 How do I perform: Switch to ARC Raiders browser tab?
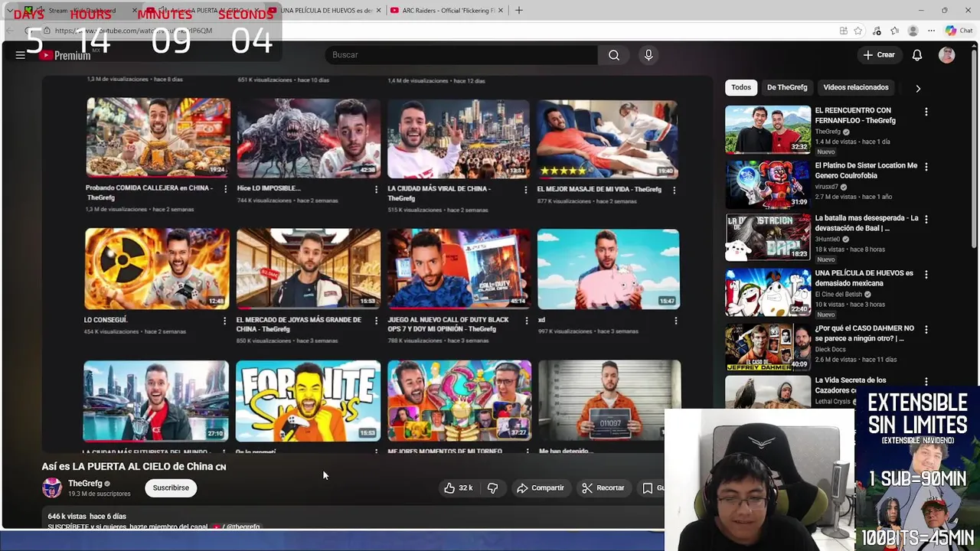click(446, 10)
